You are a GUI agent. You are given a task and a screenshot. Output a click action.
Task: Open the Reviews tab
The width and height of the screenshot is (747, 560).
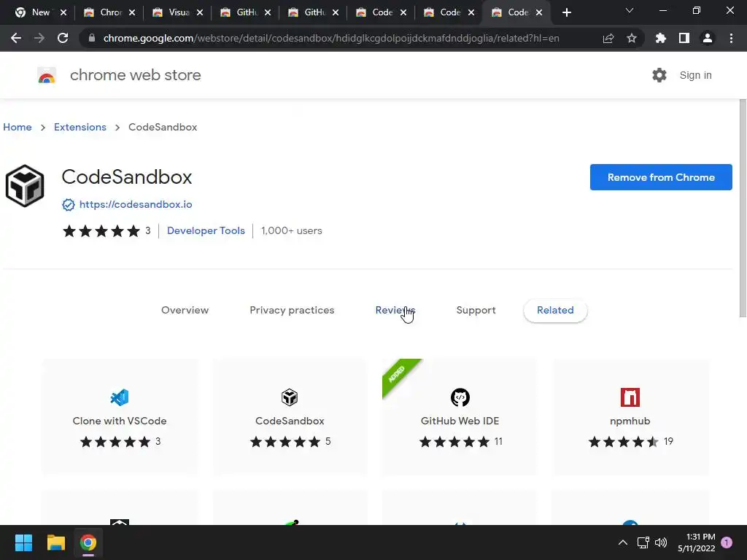coord(395,310)
